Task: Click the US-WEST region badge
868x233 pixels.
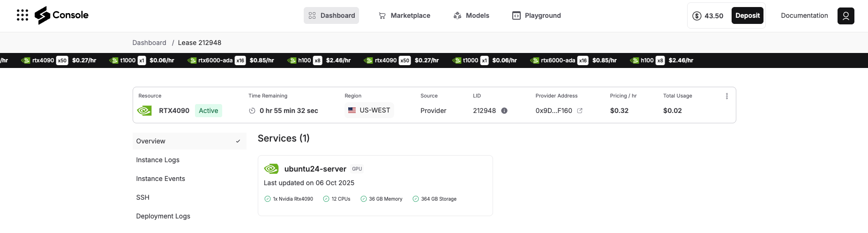Action: point(369,110)
